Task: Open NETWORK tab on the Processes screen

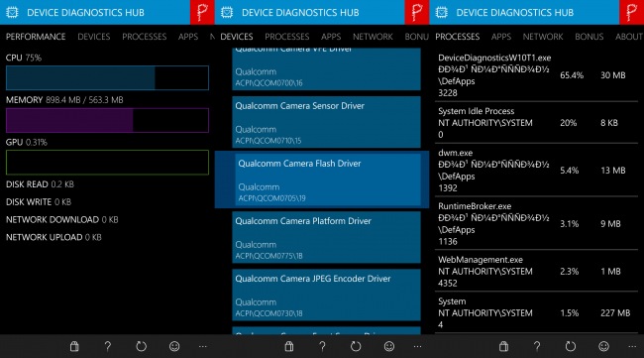Action: coord(543,37)
